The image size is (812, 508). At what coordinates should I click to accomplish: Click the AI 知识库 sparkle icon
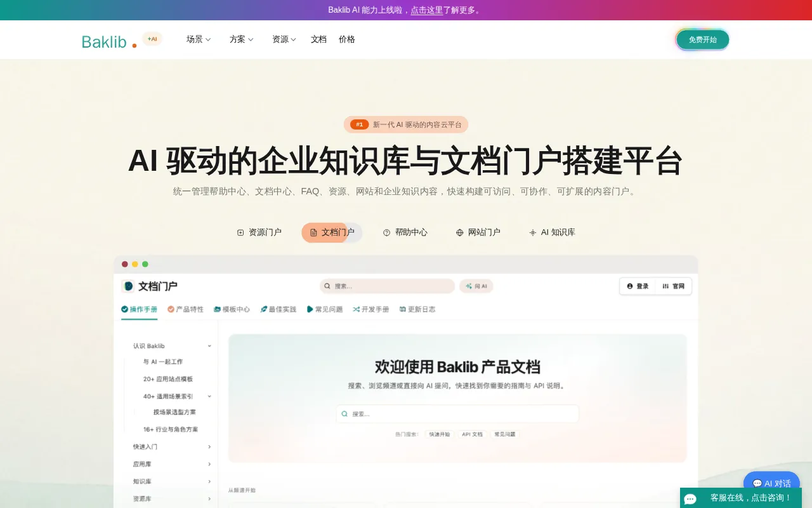[533, 232]
